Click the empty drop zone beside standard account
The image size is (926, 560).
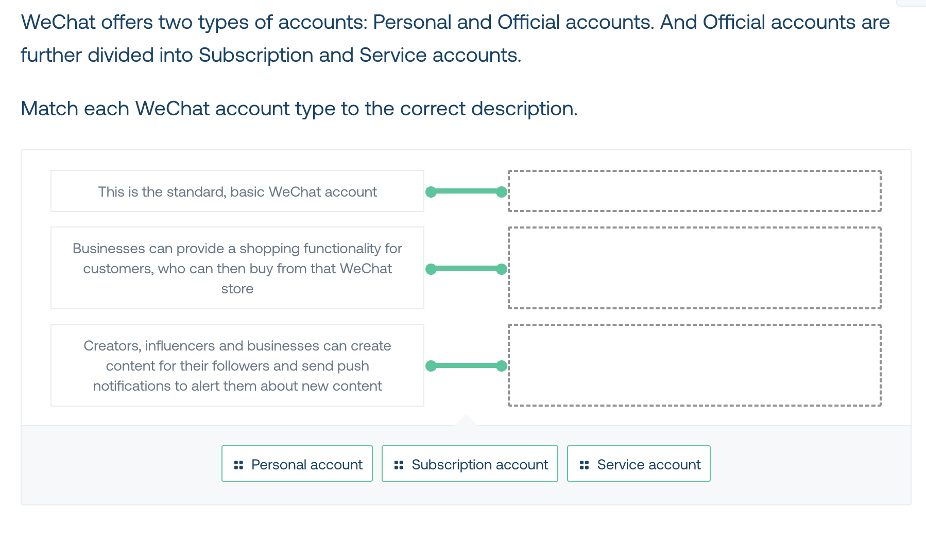tap(695, 191)
